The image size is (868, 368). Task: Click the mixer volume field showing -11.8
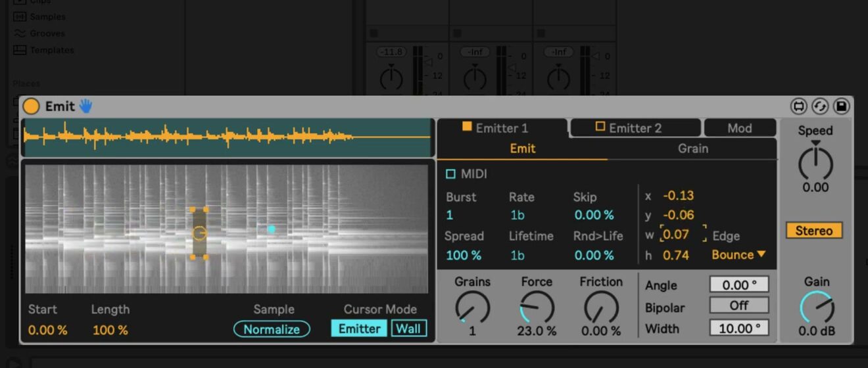pos(391,52)
